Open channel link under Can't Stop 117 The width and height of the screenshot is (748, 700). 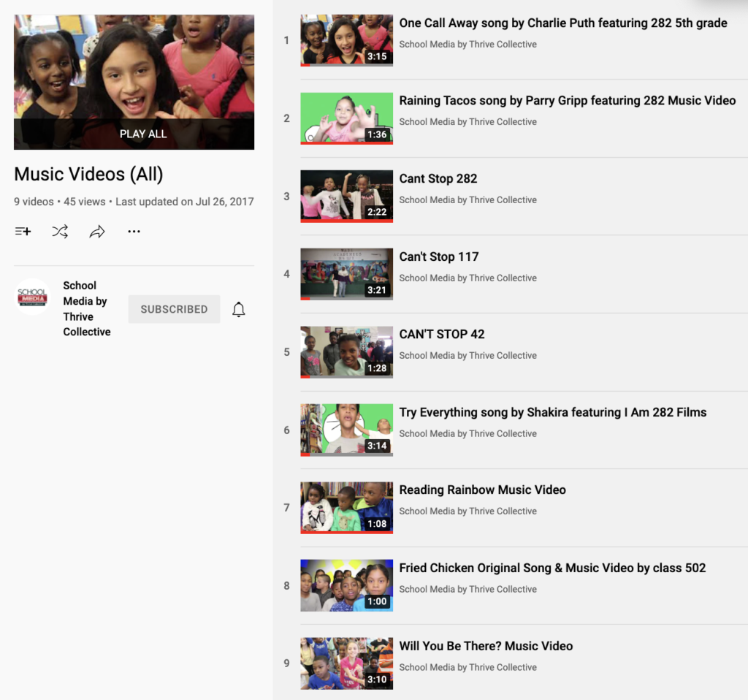coord(468,278)
